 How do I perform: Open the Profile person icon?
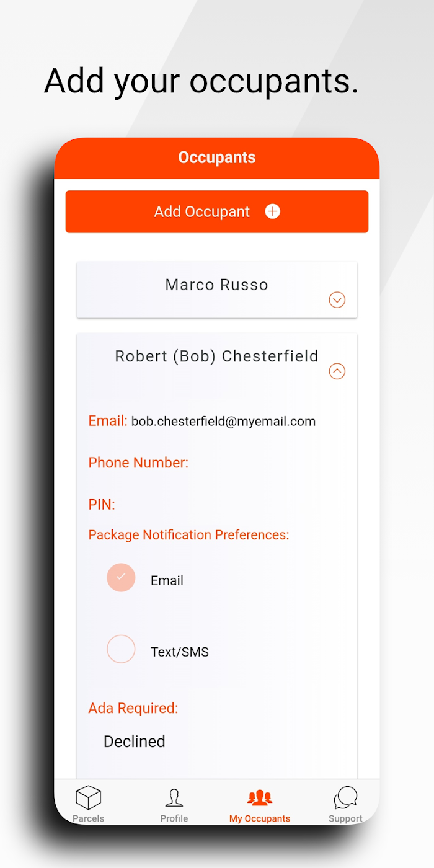174,798
